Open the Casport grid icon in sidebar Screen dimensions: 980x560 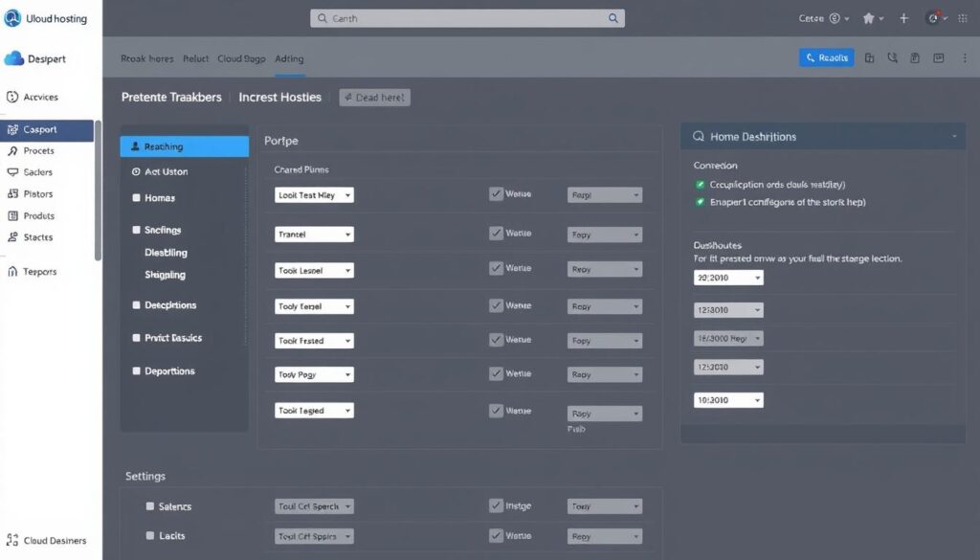13,128
